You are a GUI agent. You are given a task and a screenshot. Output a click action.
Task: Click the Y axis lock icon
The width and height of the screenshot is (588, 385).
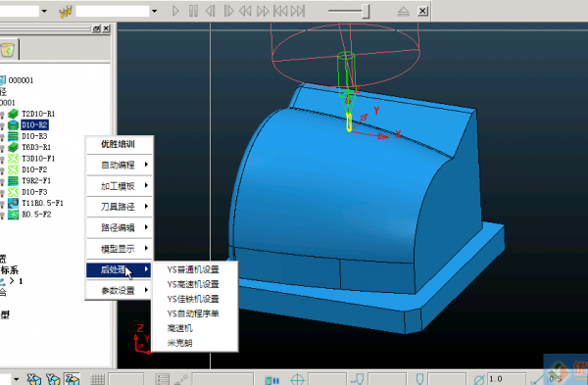tap(53, 379)
